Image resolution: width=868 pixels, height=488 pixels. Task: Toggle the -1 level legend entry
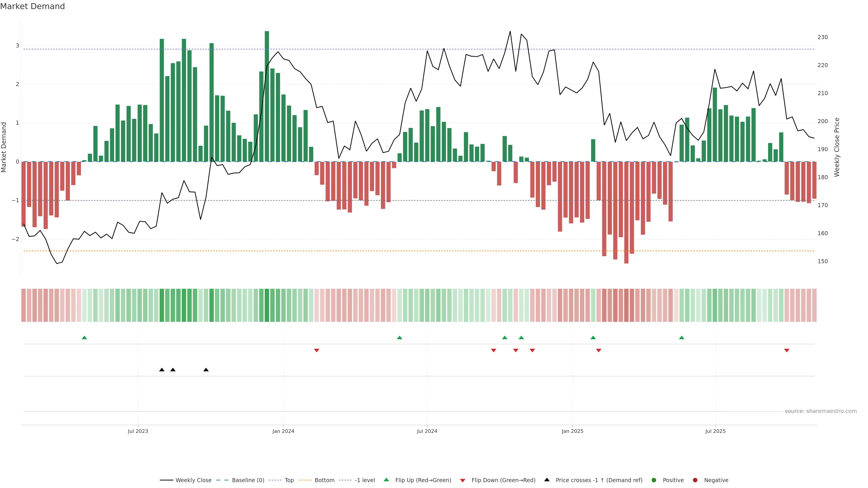[365, 480]
